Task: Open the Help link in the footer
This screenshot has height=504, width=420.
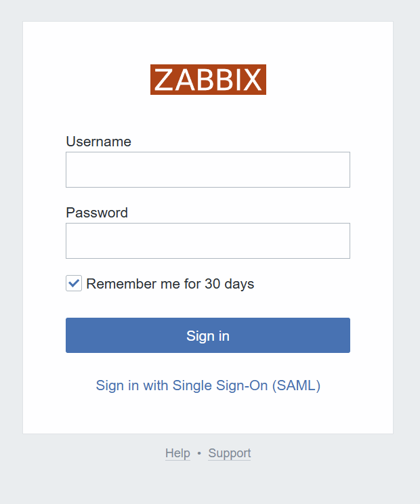Action: [x=177, y=453]
